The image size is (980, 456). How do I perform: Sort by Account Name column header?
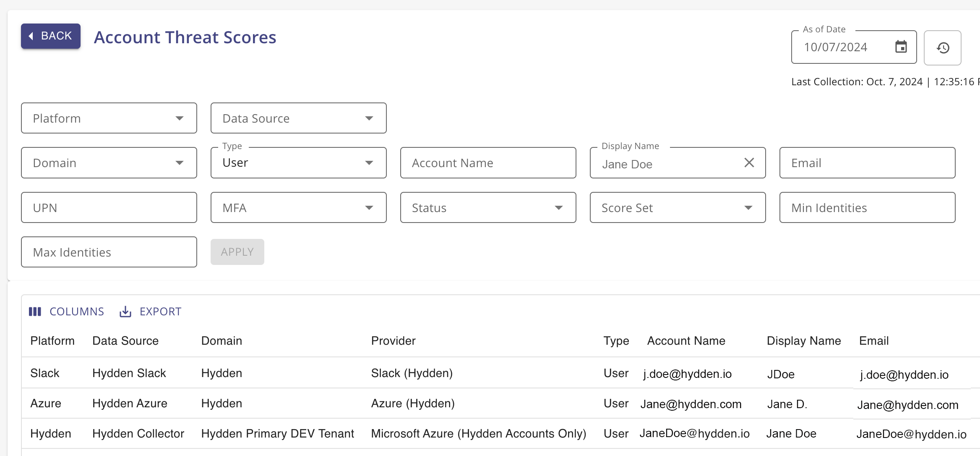coord(686,341)
